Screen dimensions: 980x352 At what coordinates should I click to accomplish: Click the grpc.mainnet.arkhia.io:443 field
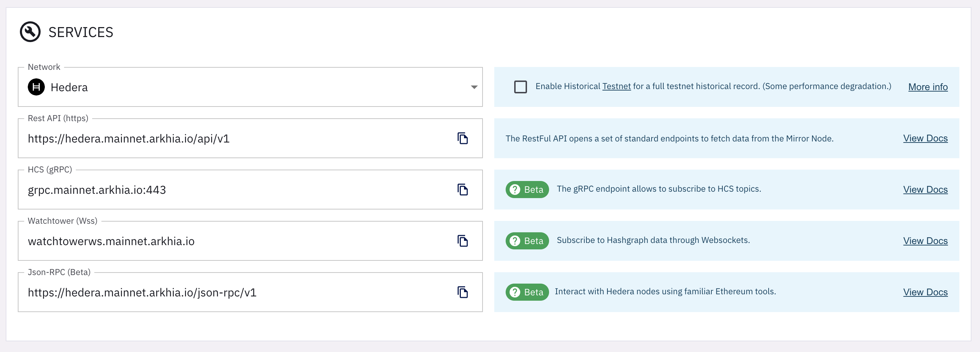pos(250,189)
